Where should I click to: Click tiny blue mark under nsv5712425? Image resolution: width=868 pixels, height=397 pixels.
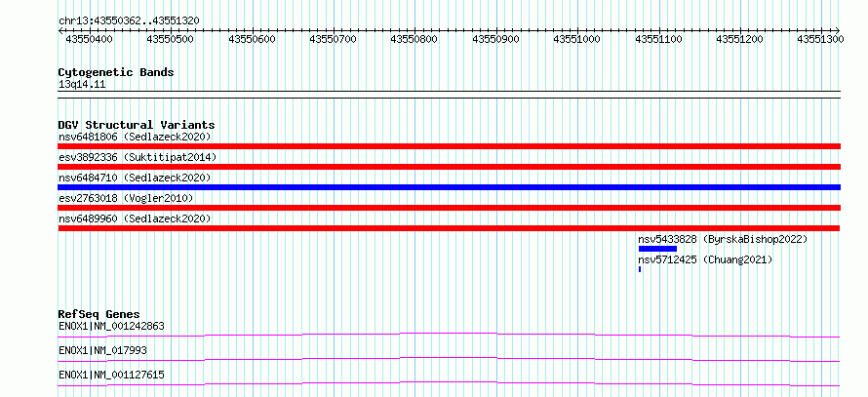coord(640,269)
